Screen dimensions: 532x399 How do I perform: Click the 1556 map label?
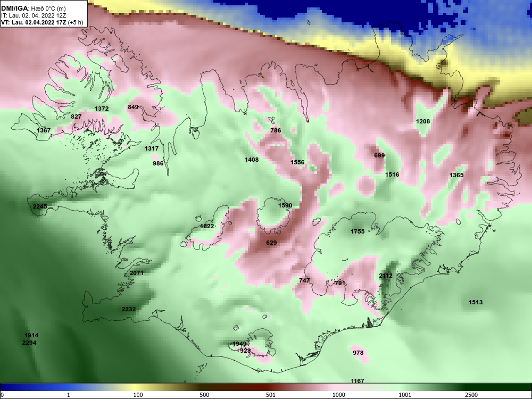[297, 162]
